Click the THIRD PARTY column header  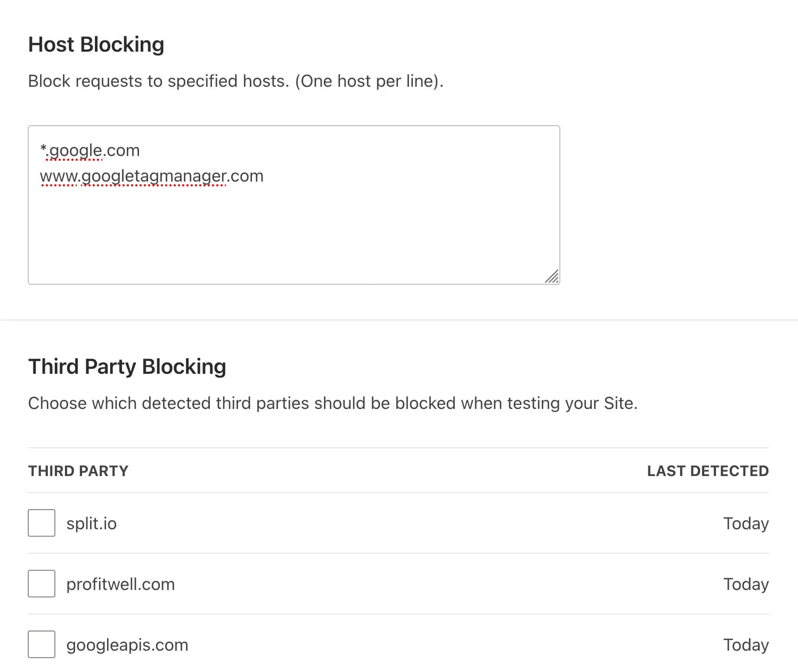tap(78, 471)
